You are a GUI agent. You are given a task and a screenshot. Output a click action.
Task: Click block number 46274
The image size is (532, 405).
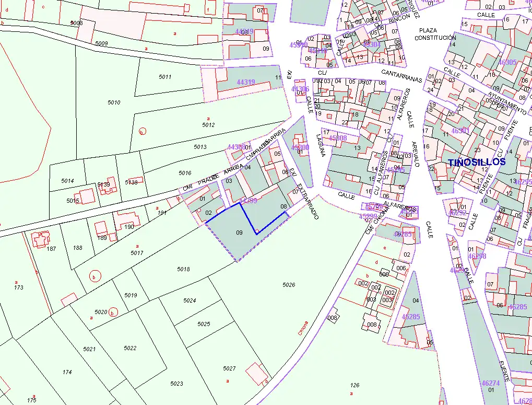[491, 383]
